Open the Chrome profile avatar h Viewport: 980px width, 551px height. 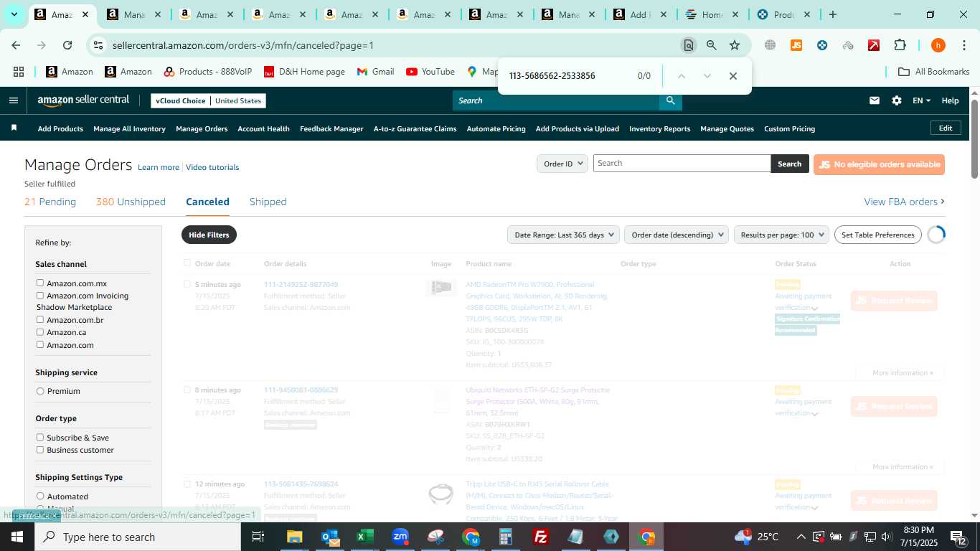tap(938, 45)
